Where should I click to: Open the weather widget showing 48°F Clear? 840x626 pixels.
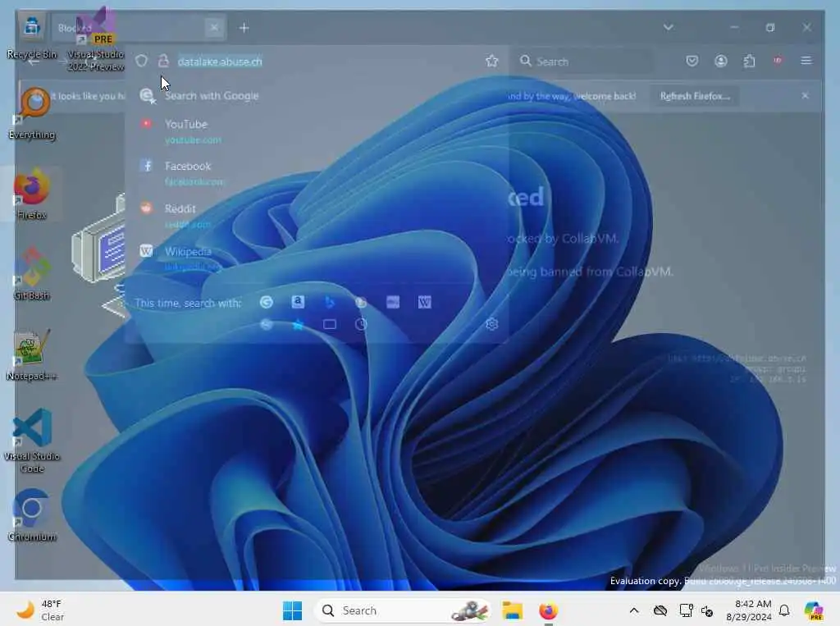pyautogui.click(x=40, y=610)
